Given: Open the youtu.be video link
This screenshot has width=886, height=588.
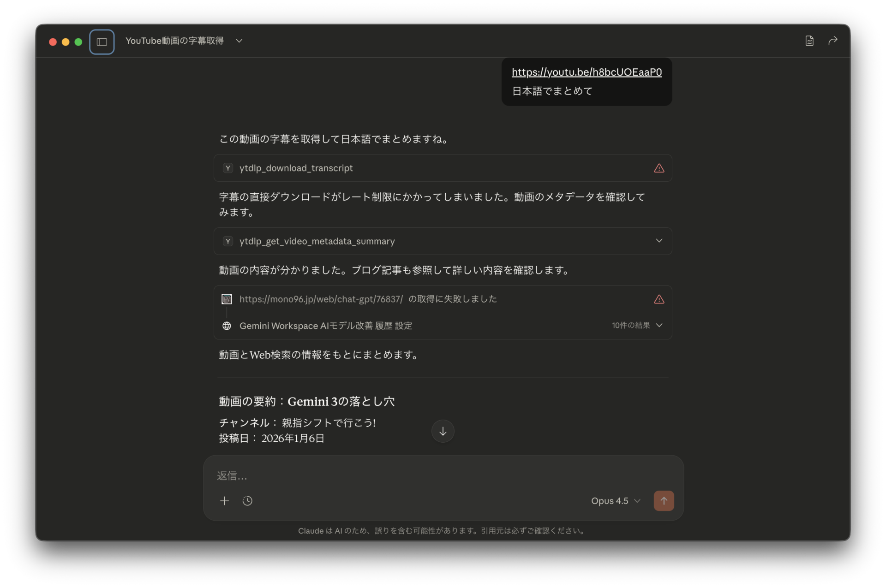Looking at the screenshot, I should tap(587, 72).
